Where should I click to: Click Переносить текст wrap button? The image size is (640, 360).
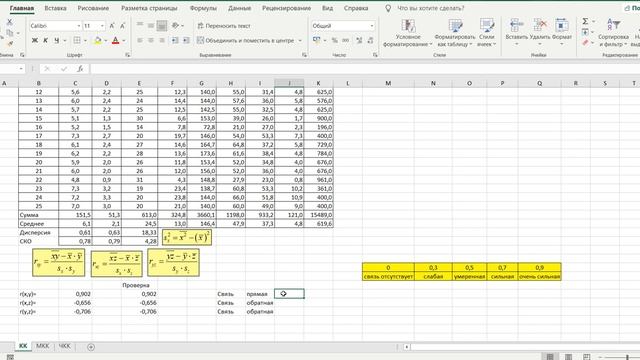coord(224,26)
